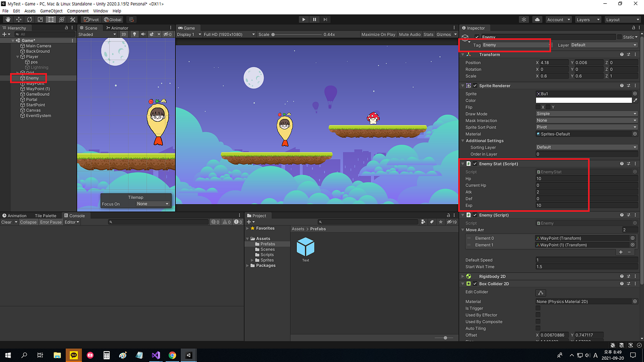The width and height of the screenshot is (644, 362).
Task: Open Sprite Renderer preset settings icon
Action: click(628, 86)
